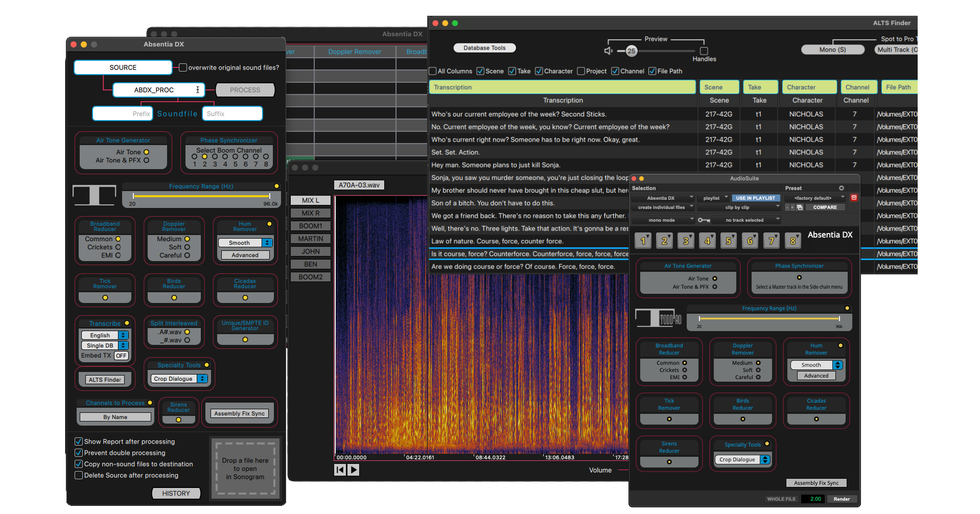Toggle Birds Reducer in Absentia DX window
This screenshot has height=514, width=980.
tap(174, 297)
